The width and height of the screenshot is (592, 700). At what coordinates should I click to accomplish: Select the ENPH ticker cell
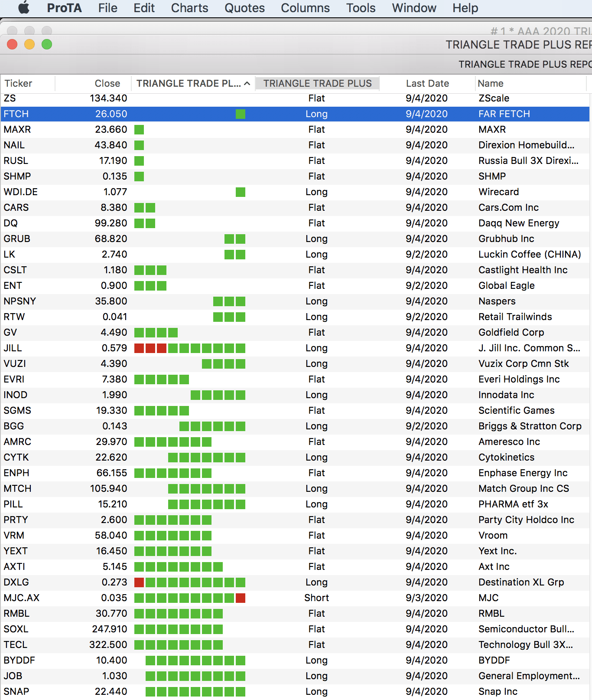16,473
